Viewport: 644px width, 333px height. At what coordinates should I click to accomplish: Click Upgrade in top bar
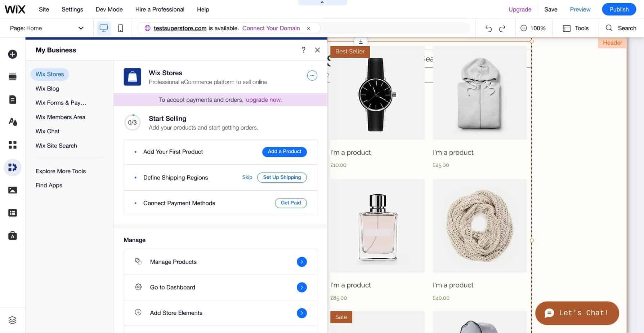point(520,9)
